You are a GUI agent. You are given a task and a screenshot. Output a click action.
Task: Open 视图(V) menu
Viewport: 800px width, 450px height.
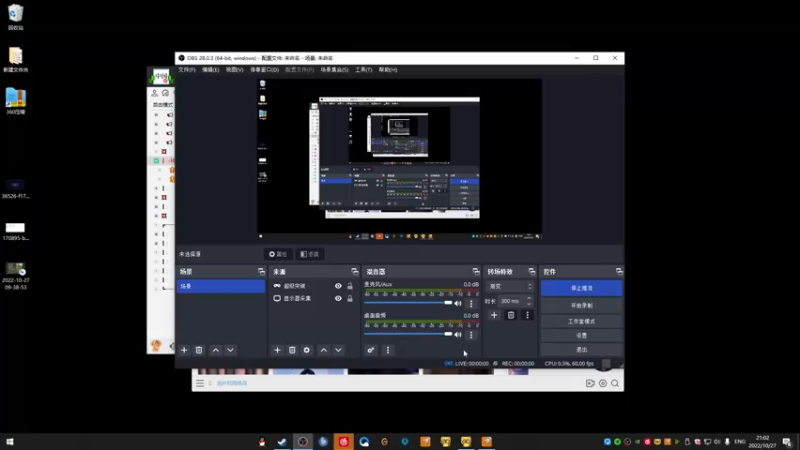tap(235, 70)
